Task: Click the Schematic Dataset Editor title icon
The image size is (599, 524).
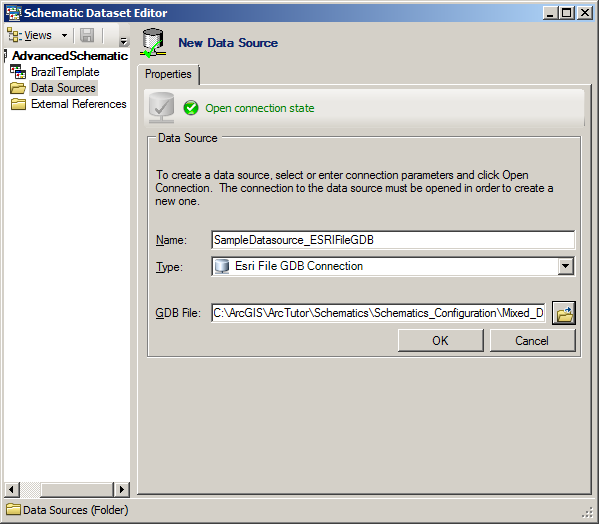Action: pos(13,13)
